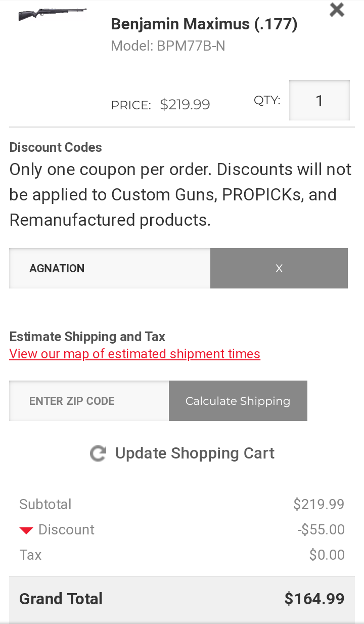Click the Discount label in totals
This screenshot has width=364, height=624.
click(x=66, y=529)
